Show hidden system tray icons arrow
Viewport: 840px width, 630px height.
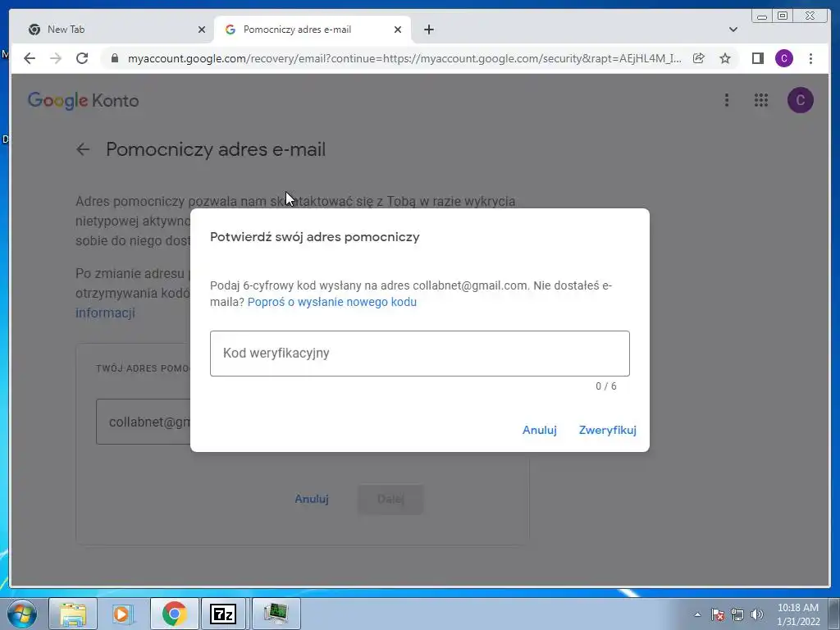(697, 614)
